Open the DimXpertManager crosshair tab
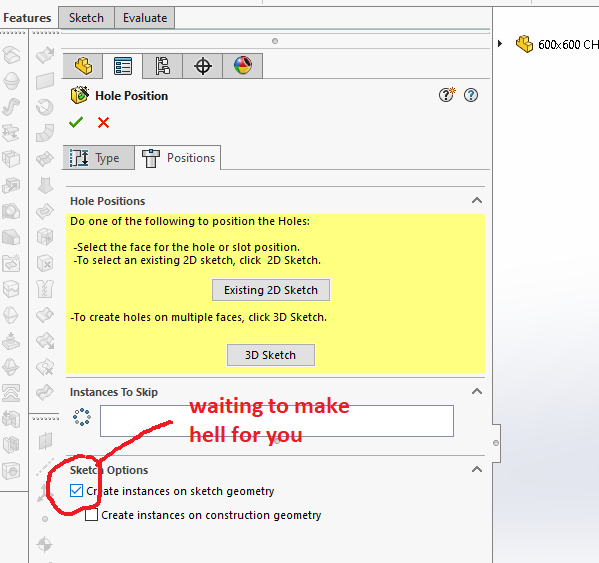 tap(203, 66)
